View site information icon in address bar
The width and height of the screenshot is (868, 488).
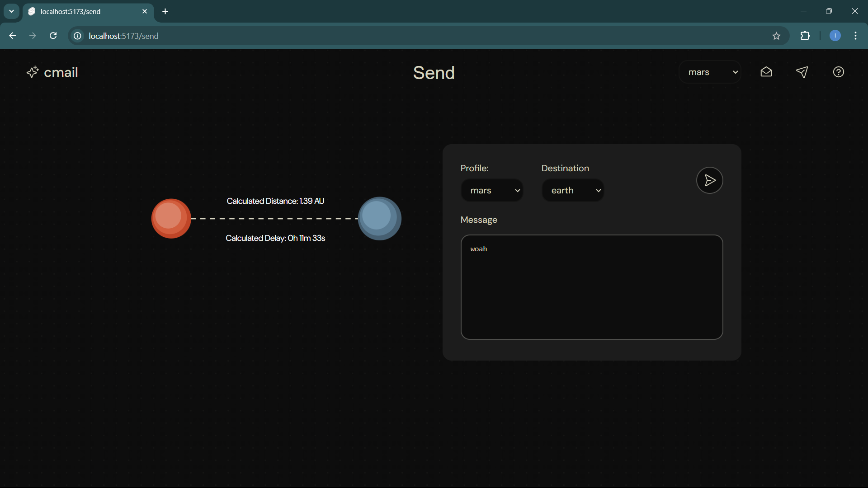click(78, 36)
